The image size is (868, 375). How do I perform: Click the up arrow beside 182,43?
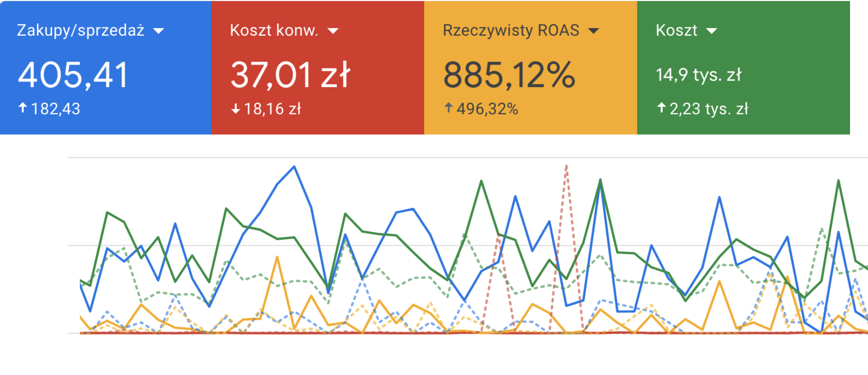click(x=23, y=108)
